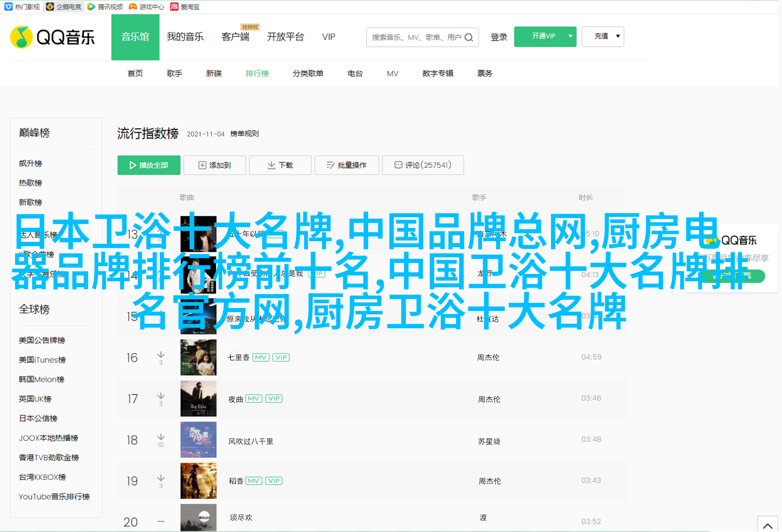The width and height of the screenshot is (782, 532).
Task: Click the 登录 link
Action: [499, 37]
